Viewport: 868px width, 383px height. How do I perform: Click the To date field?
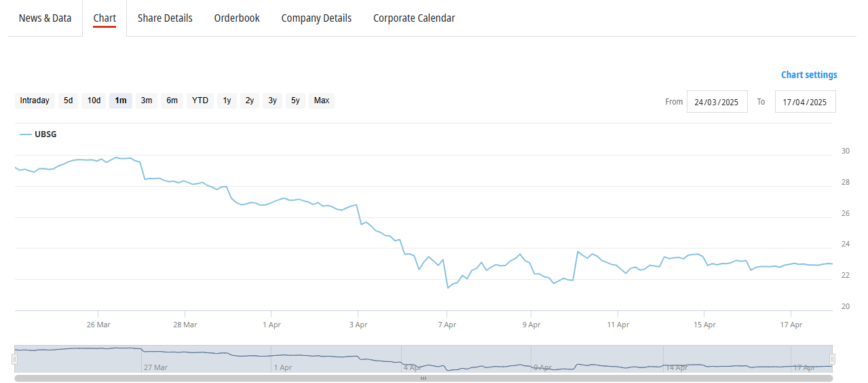click(805, 103)
